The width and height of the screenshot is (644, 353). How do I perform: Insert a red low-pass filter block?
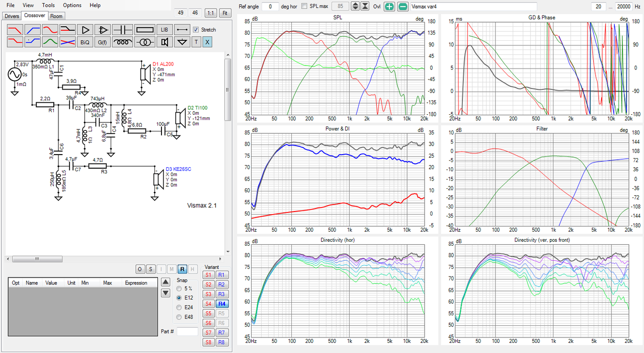tap(16, 29)
